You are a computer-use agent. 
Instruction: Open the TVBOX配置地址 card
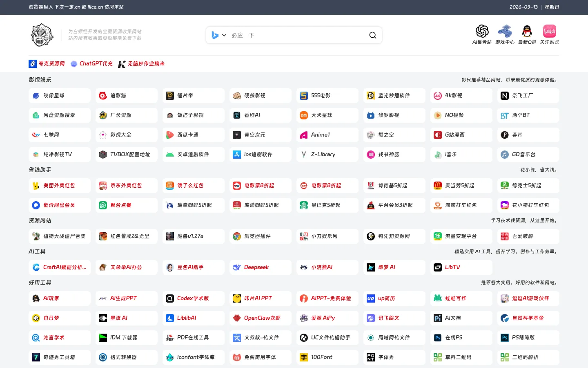coord(127,155)
